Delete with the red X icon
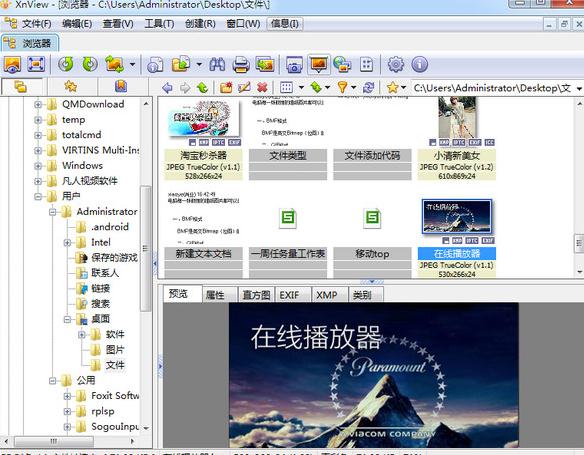 click(262, 88)
